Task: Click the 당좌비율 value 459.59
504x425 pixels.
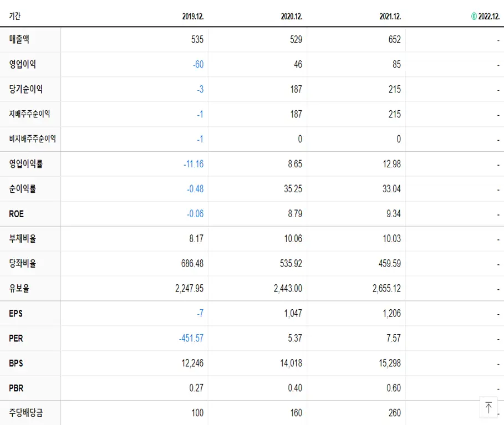Action: point(390,263)
